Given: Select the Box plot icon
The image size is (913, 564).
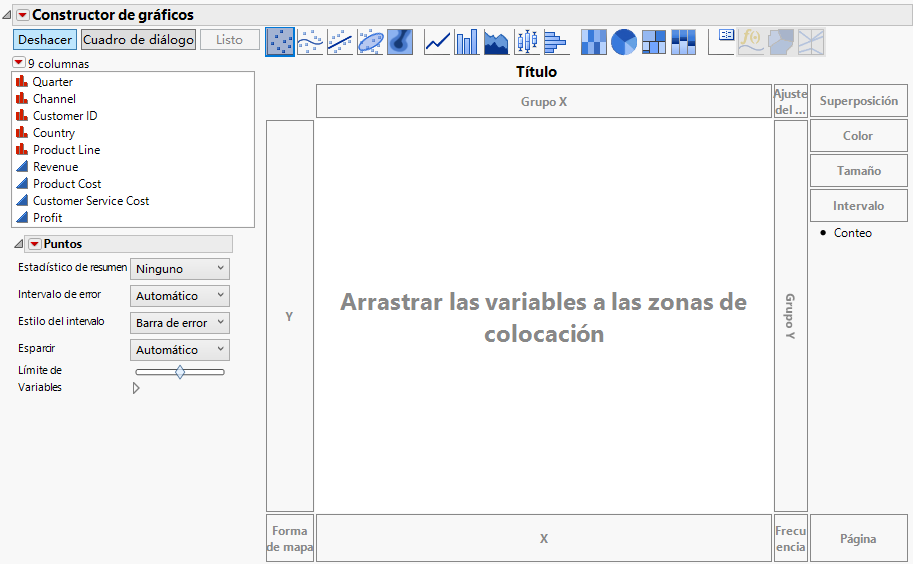Looking at the screenshot, I should pyautogui.click(x=526, y=42).
